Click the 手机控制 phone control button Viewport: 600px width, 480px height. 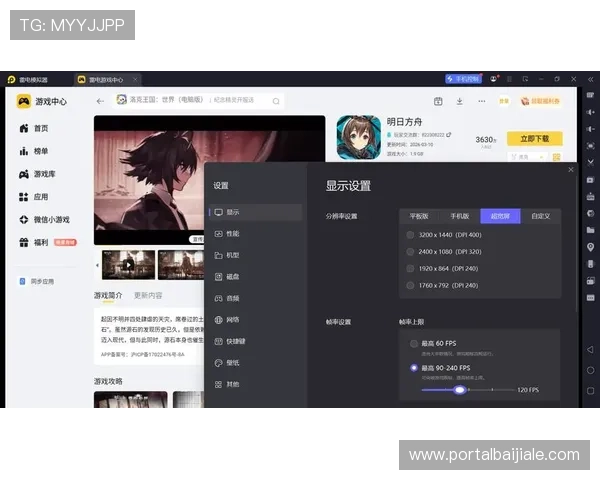pyautogui.click(x=463, y=79)
